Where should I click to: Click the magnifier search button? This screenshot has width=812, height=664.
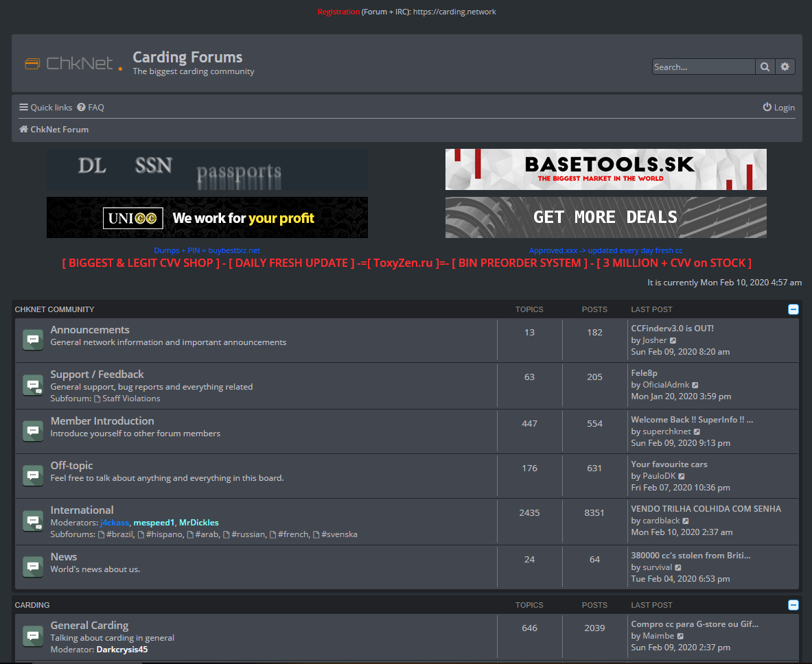(765, 67)
